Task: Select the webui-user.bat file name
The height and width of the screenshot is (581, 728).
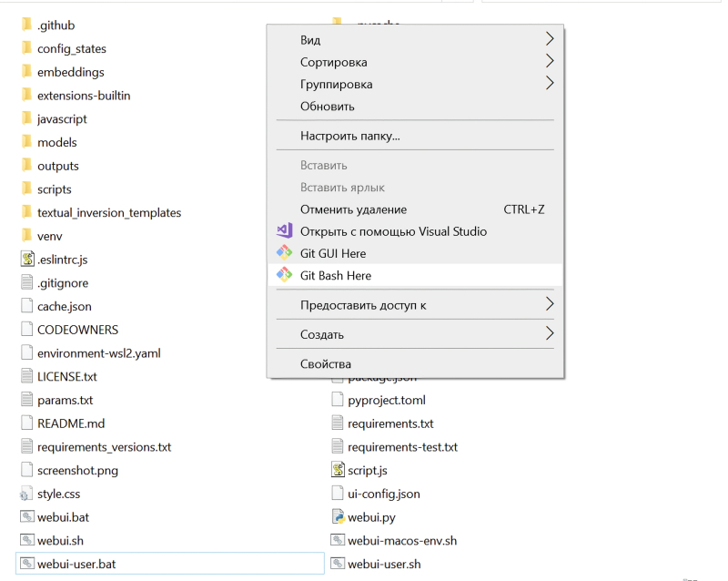Action: point(76,565)
